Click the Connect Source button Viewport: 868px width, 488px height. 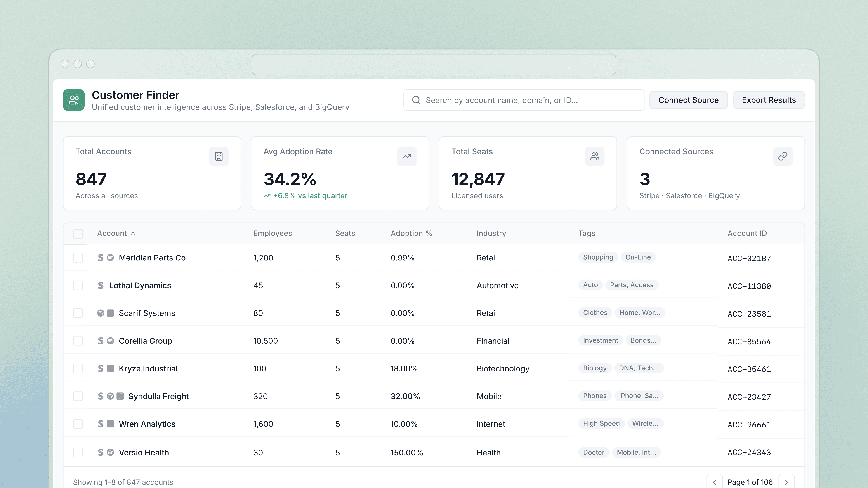pos(688,100)
